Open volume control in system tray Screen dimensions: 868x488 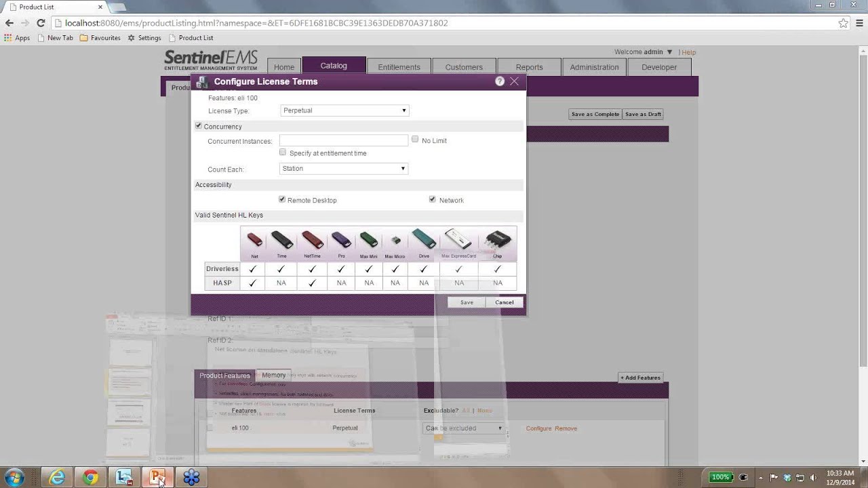pos(813,477)
